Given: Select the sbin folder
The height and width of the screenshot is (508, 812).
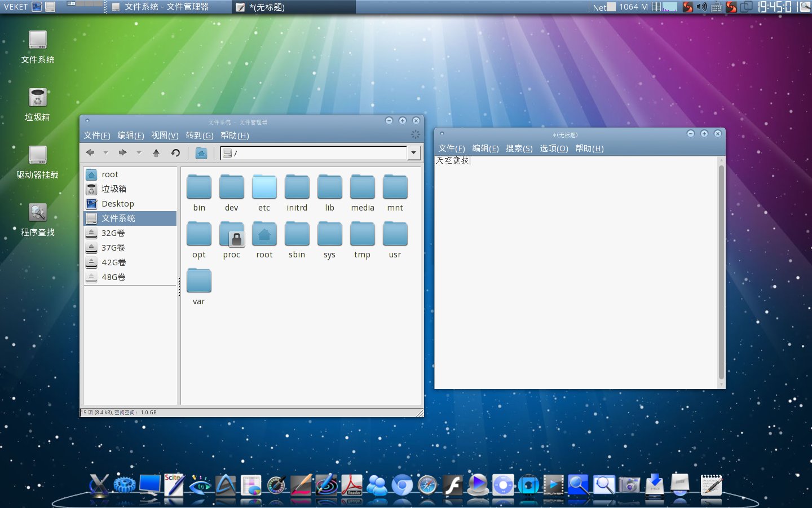Looking at the screenshot, I should [x=297, y=240].
